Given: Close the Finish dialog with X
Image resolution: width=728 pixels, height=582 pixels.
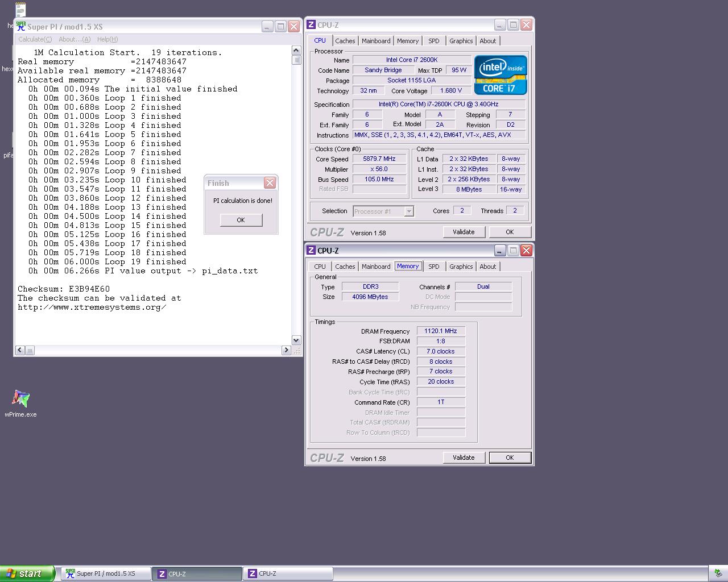Looking at the screenshot, I should tap(270, 182).
